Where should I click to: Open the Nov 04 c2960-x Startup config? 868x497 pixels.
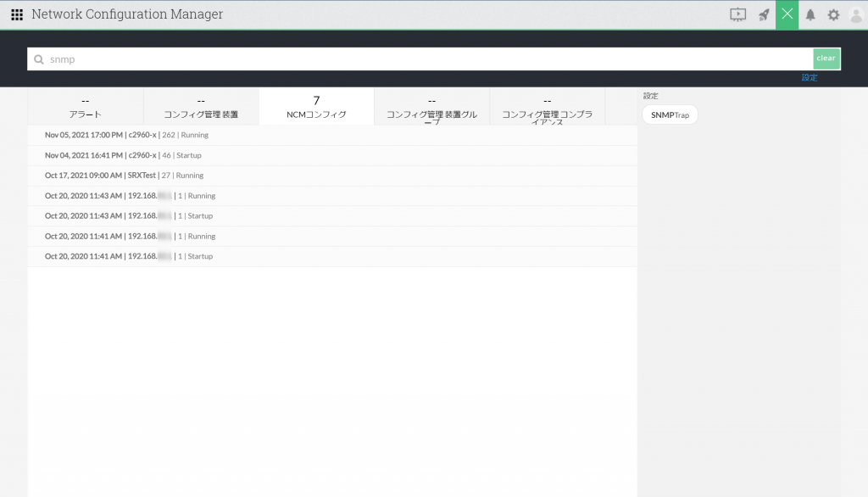(x=332, y=156)
